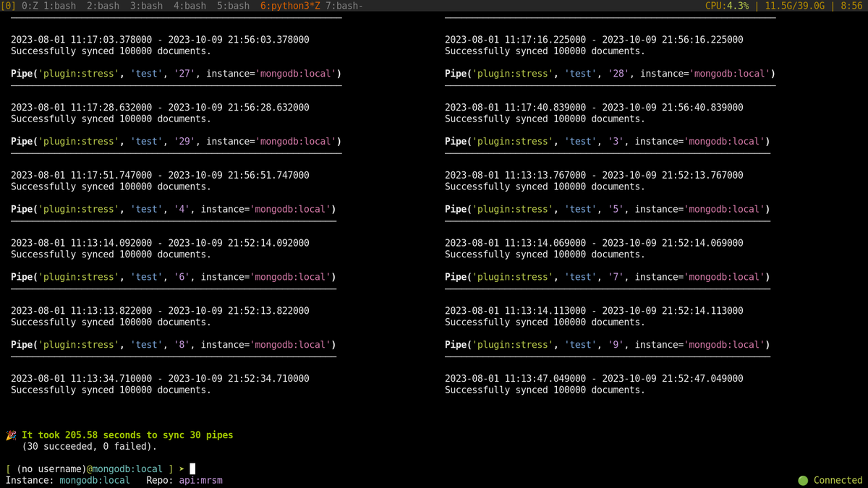The width and height of the screenshot is (868, 488).
Task: Click the Pipe line with test '6'
Action: 174,277
